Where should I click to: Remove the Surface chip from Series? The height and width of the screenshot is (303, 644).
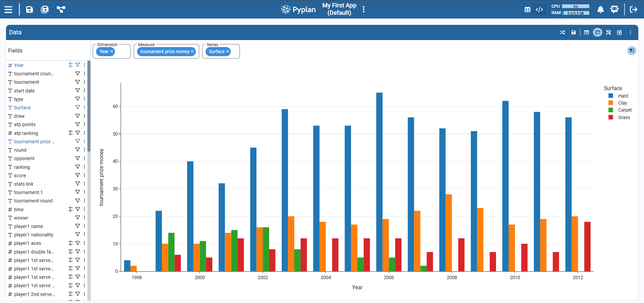(227, 51)
